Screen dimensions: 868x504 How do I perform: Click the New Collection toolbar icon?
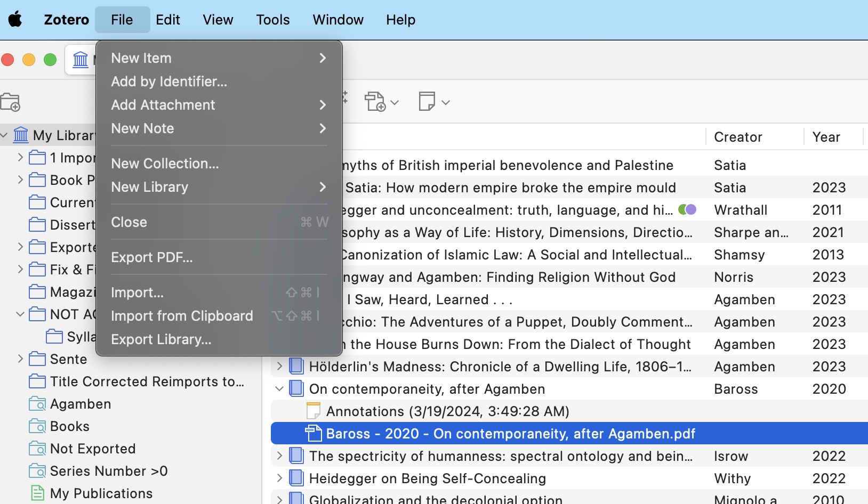[10, 102]
